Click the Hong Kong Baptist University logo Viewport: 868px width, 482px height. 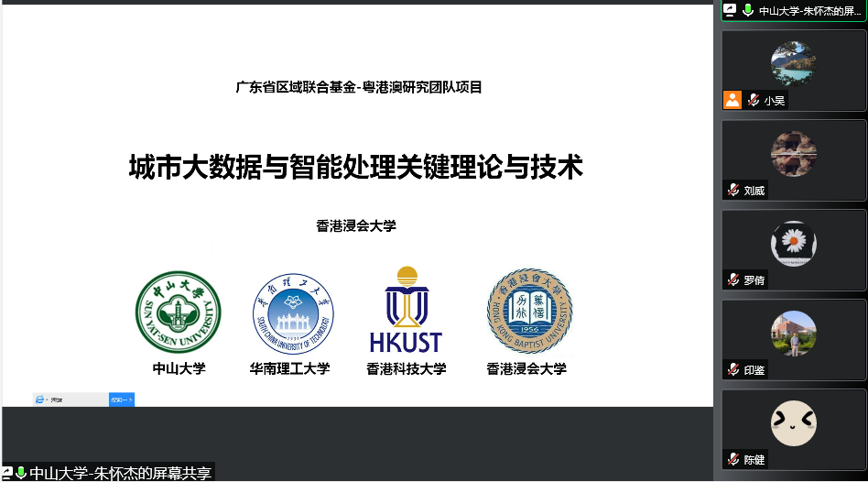(x=529, y=312)
